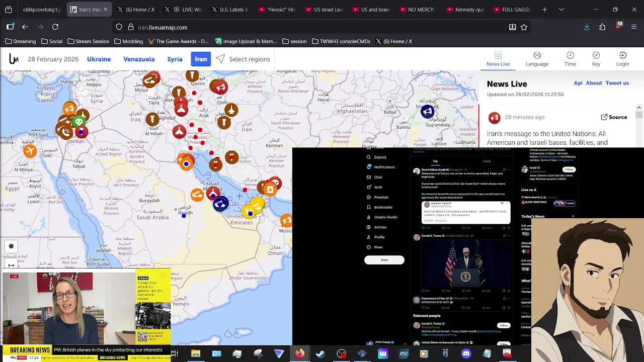Open the map Key legend

(596, 59)
